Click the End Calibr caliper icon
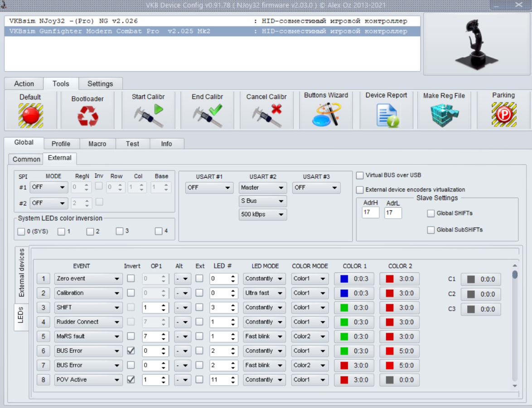This screenshot has height=408, width=532. point(207,115)
